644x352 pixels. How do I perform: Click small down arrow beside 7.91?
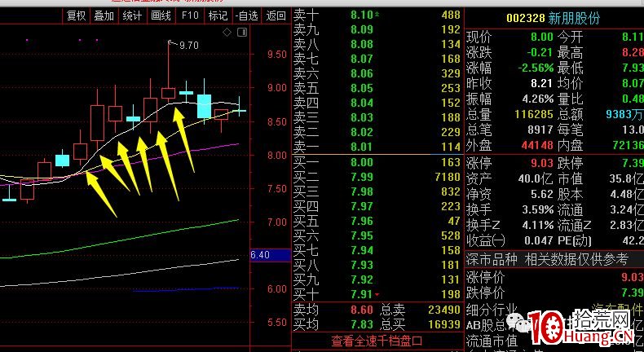click(x=377, y=294)
